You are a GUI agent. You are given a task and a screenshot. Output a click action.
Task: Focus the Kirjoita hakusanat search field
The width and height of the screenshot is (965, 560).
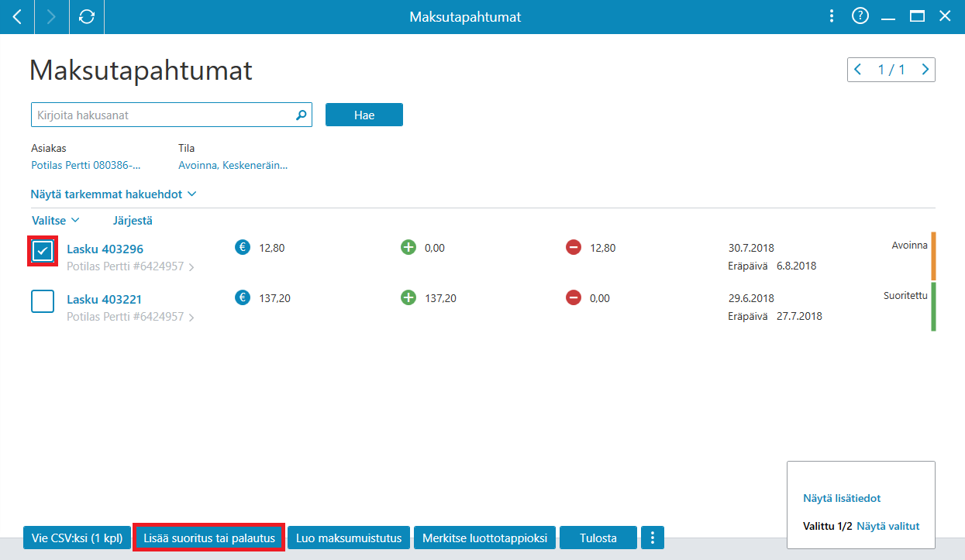(171, 115)
